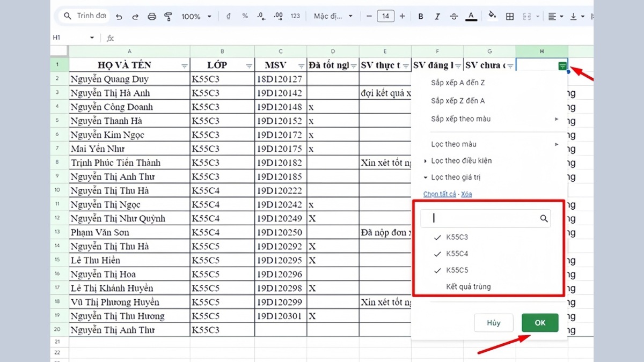The width and height of the screenshot is (644, 362).
Task: Click the green filter icon in cell H1
Action: pyautogui.click(x=562, y=65)
